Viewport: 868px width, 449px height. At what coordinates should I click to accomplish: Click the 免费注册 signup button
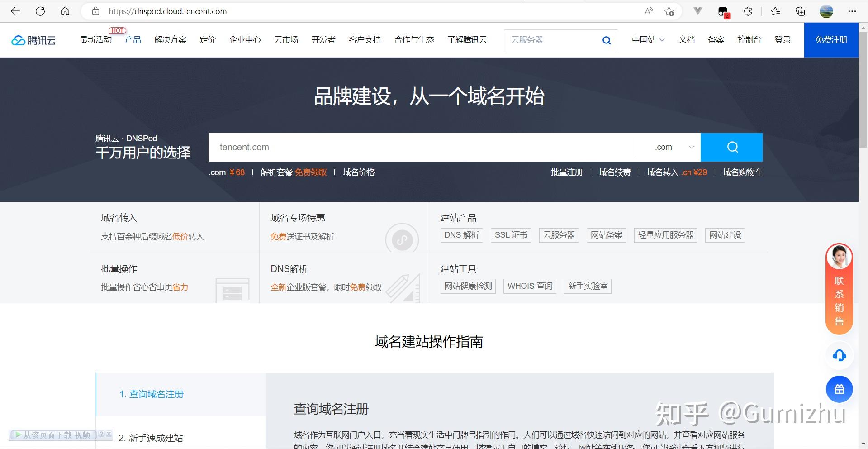point(831,40)
